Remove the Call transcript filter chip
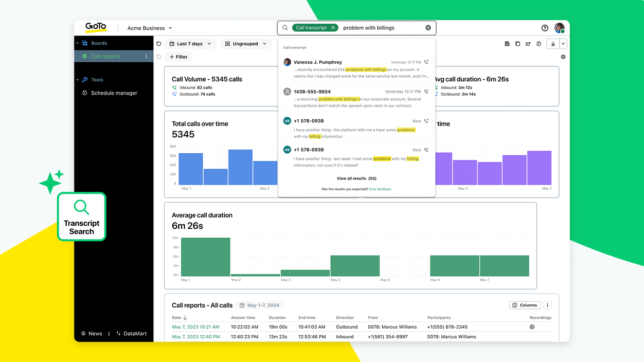The width and height of the screenshot is (644, 362). [333, 28]
